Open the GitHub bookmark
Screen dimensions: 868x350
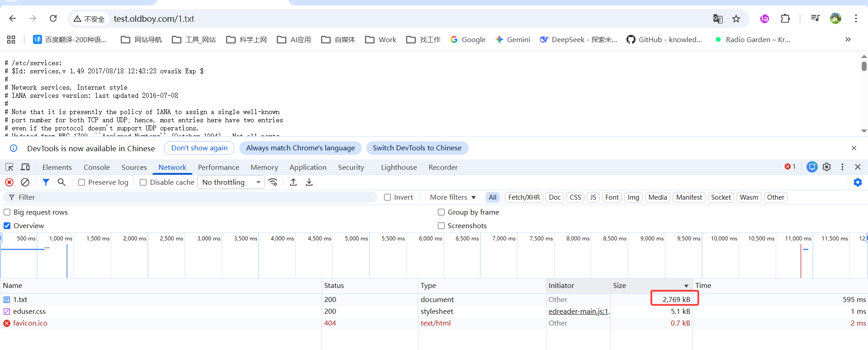[664, 40]
